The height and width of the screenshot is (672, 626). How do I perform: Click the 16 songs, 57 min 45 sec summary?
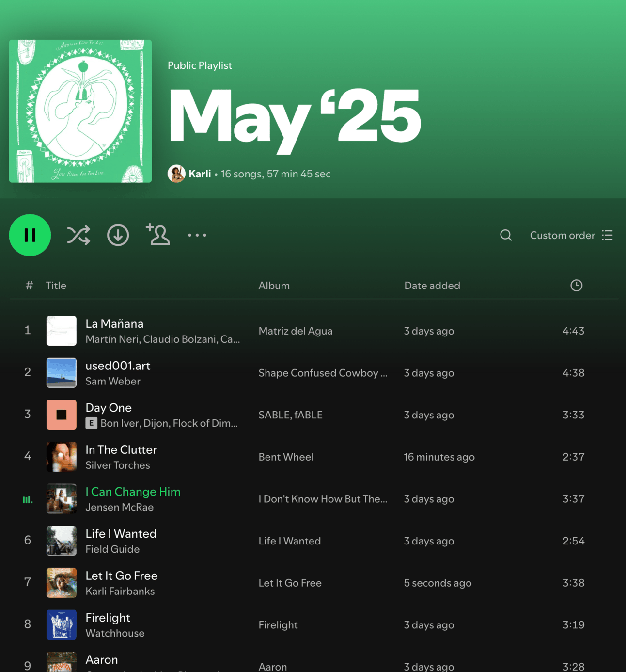click(x=276, y=174)
